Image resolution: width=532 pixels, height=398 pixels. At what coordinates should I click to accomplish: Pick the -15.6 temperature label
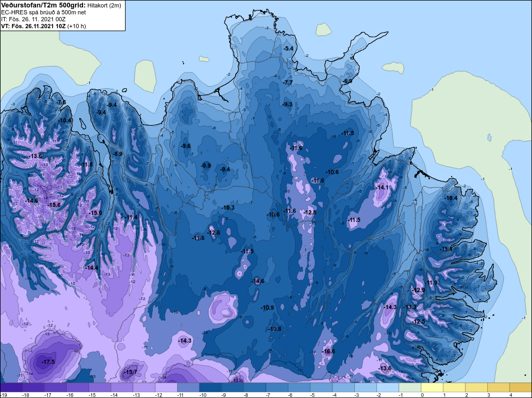tap(54, 205)
